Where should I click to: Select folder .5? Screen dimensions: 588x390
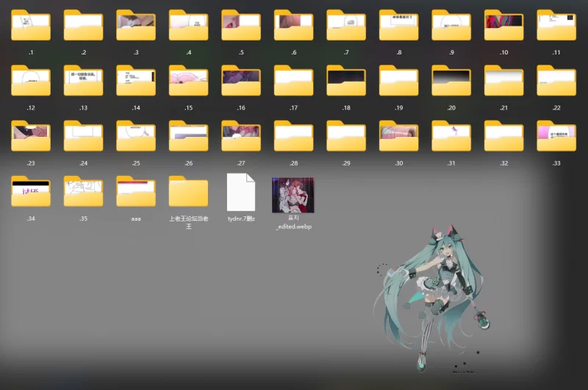[241, 25]
